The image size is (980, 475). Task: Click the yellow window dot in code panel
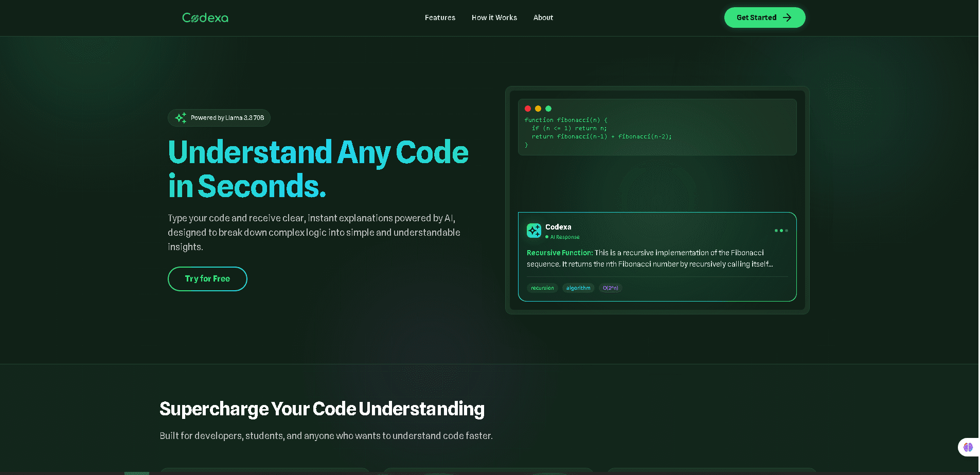pos(538,109)
